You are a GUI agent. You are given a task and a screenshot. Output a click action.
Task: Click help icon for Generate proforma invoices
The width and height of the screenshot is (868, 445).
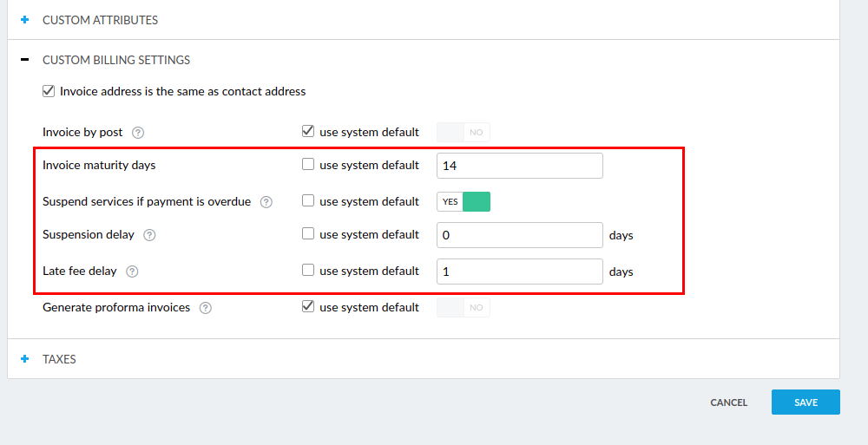click(x=206, y=308)
